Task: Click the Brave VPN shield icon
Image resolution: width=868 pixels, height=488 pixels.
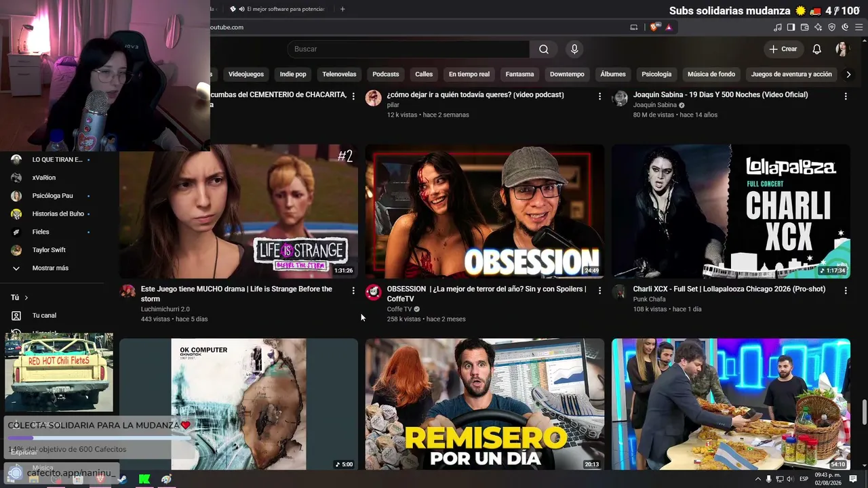Action: tap(832, 27)
